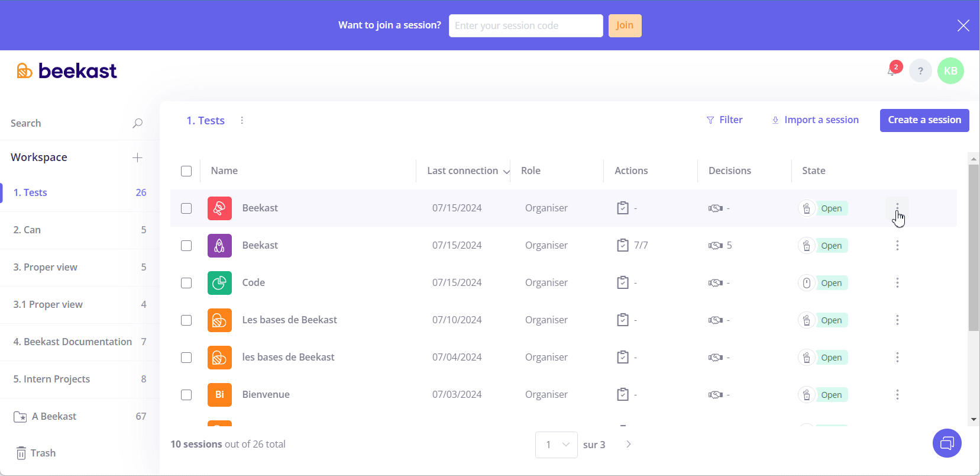
Task: Click the scrollbar down arrow
Action: coord(973,420)
